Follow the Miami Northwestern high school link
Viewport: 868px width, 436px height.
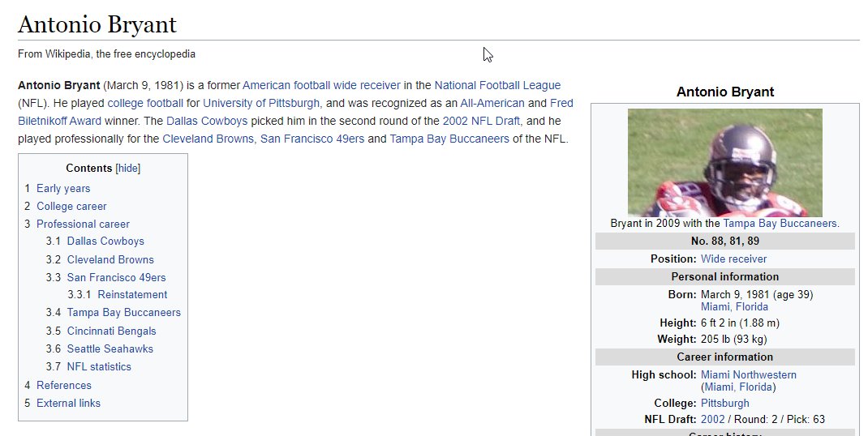[749, 374]
